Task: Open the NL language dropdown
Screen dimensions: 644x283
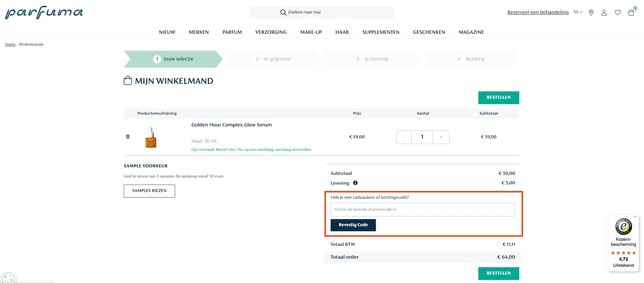Action: [x=578, y=12]
